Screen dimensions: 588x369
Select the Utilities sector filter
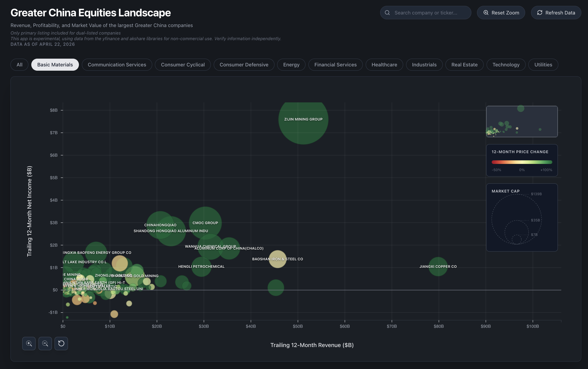click(x=543, y=65)
